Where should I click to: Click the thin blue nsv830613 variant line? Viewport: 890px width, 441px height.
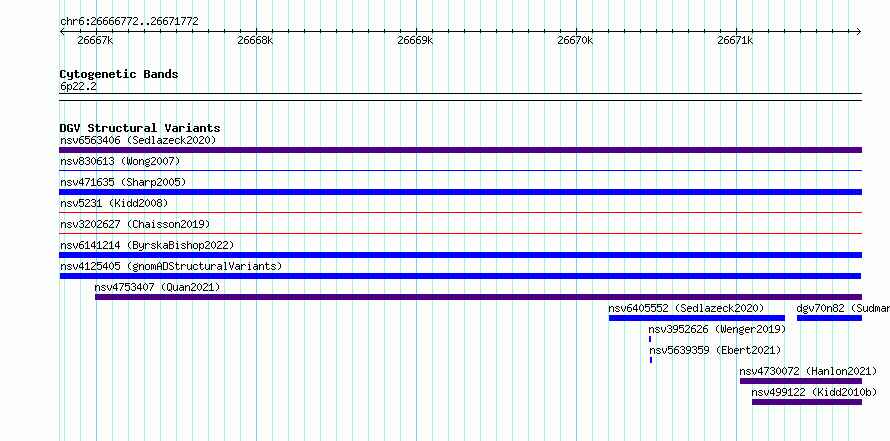click(x=460, y=170)
